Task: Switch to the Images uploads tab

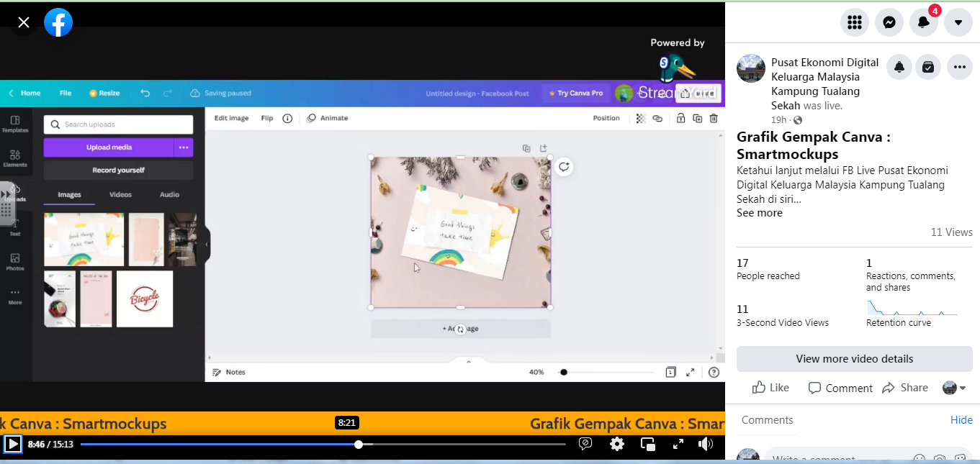Action: [x=69, y=194]
